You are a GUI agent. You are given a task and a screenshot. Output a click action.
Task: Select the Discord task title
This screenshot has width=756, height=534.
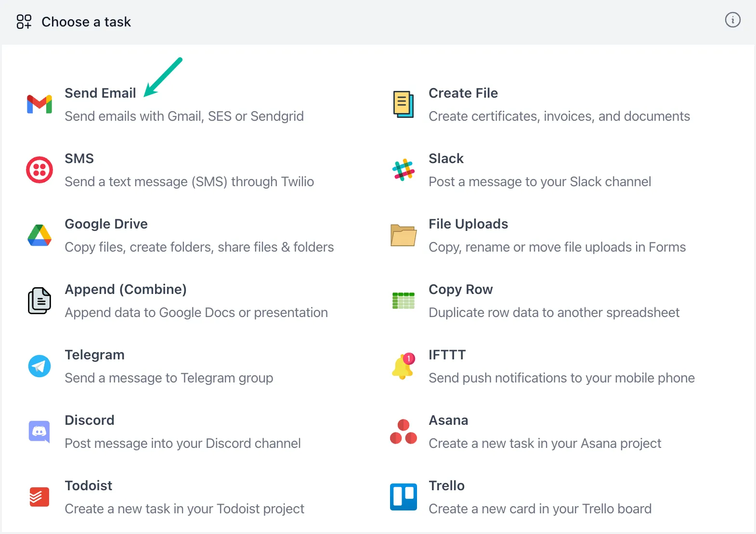pyautogui.click(x=90, y=420)
